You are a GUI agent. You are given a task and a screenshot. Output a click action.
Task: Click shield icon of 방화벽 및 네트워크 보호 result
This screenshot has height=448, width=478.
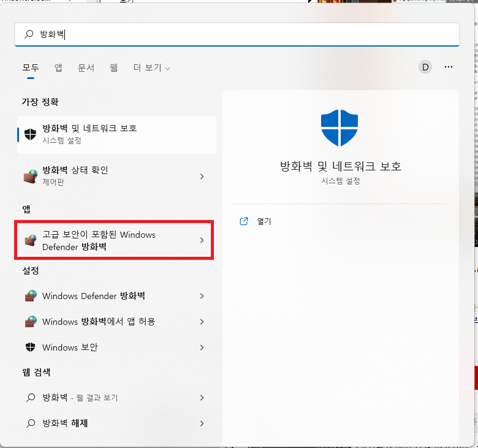(x=30, y=134)
